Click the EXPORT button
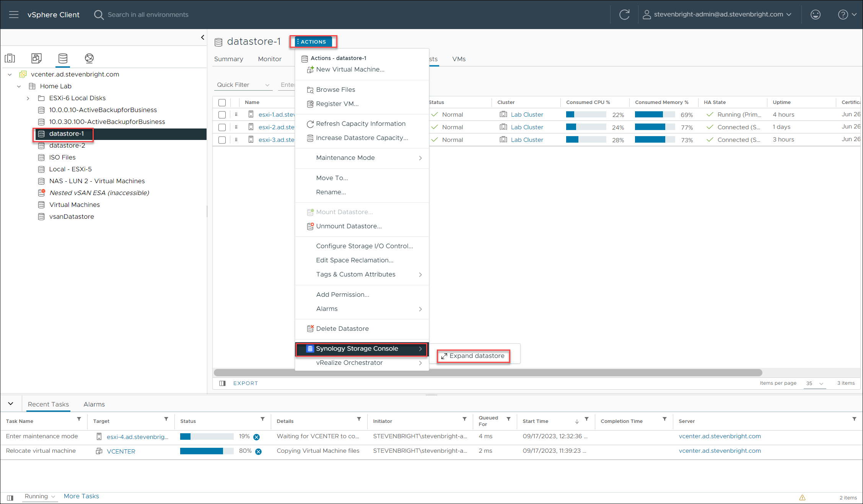 pyautogui.click(x=245, y=383)
